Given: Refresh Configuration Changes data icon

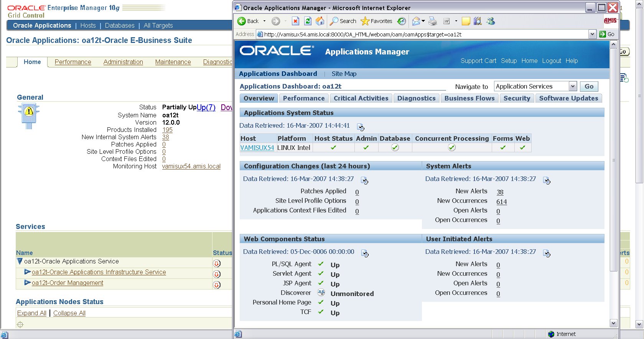Looking at the screenshot, I should click(x=364, y=180).
